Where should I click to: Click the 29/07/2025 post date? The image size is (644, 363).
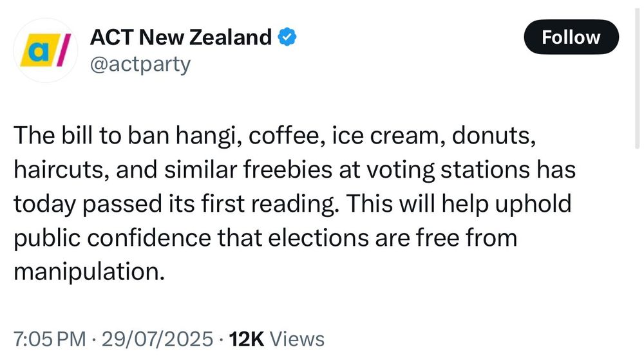click(x=157, y=339)
